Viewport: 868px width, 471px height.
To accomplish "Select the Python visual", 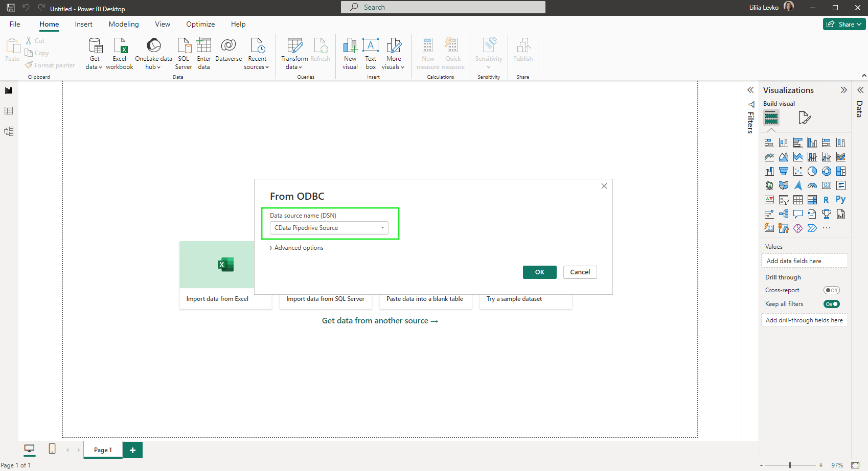I will pos(840,200).
